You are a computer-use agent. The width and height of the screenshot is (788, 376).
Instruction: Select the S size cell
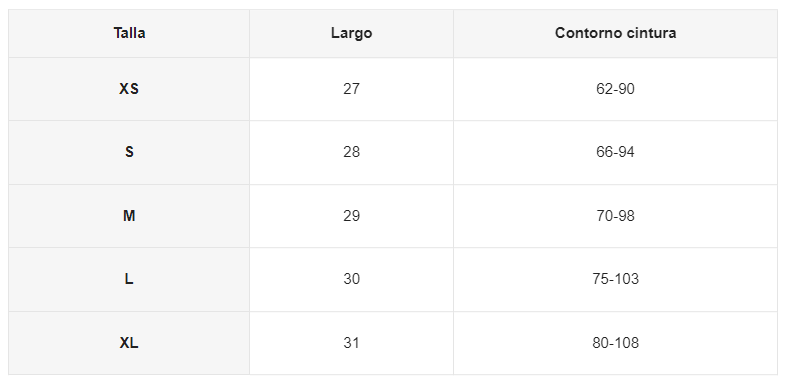click(129, 152)
